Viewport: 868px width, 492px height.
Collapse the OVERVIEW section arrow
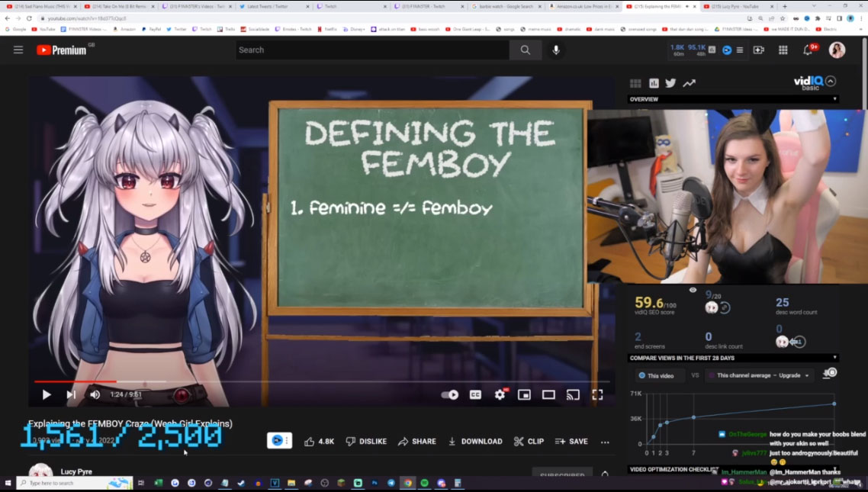834,99
